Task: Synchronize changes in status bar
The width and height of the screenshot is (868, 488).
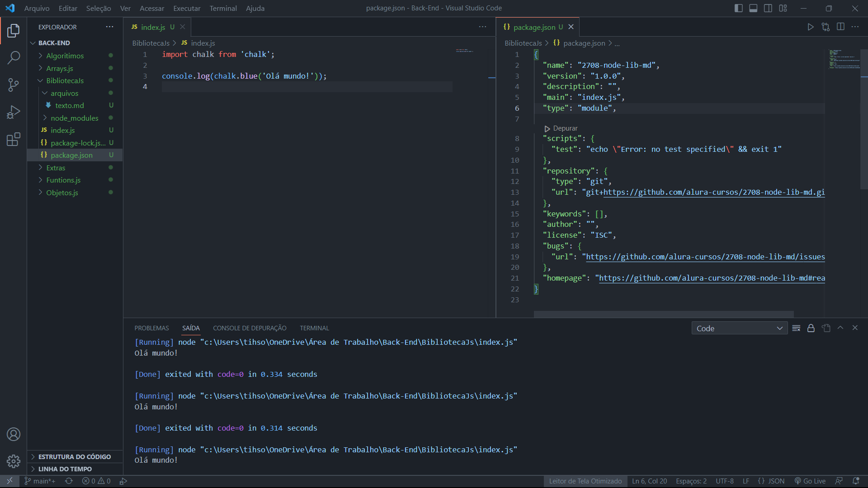Action: [x=69, y=481]
